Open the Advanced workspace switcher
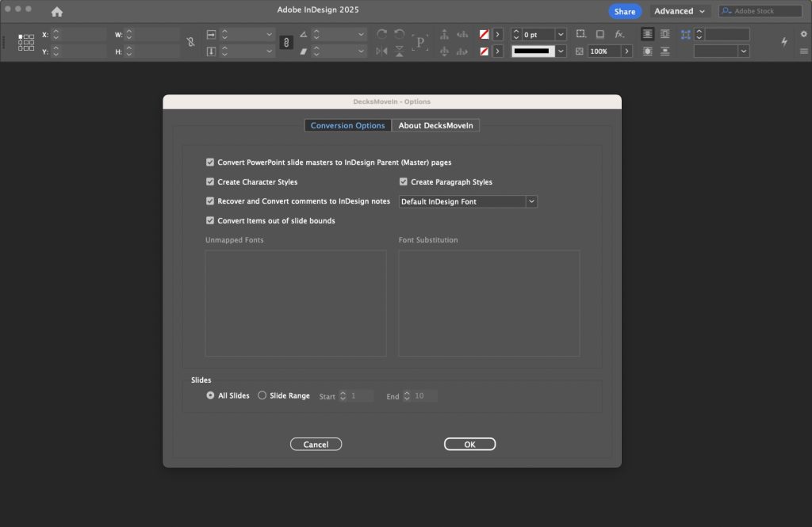 click(678, 11)
